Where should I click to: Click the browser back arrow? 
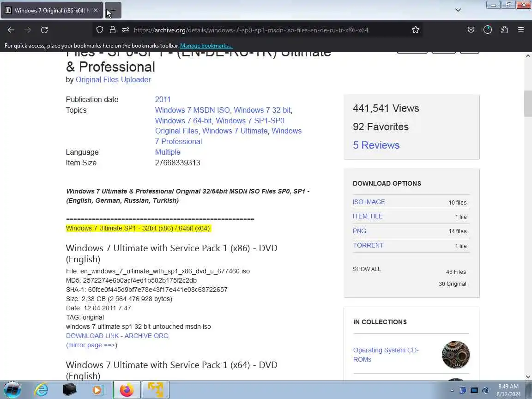(11, 30)
